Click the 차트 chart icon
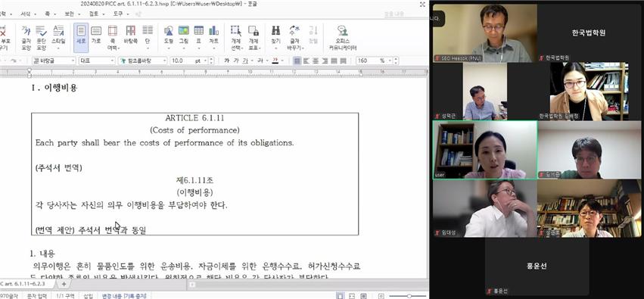This screenshot has height=299, width=644. pyautogui.click(x=213, y=35)
